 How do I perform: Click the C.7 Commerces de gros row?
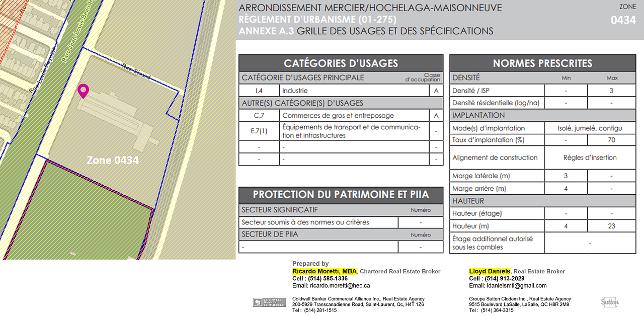341,115
